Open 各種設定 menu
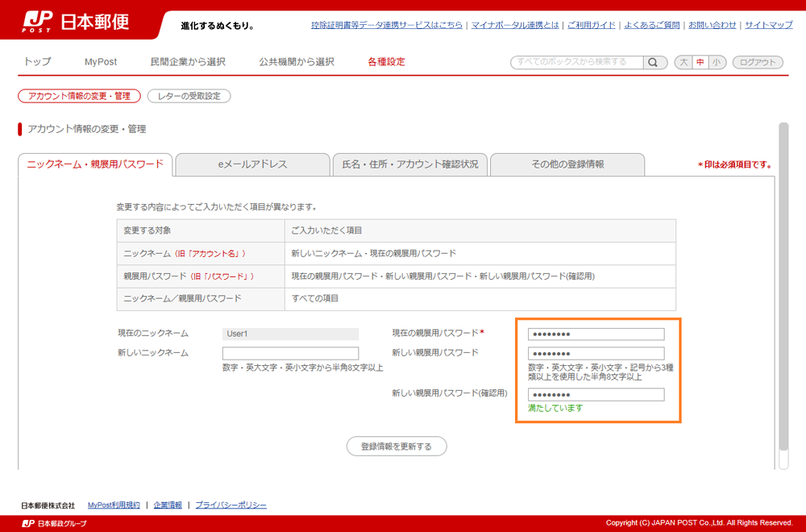This screenshot has height=532, width=806. click(x=386, y=62)
